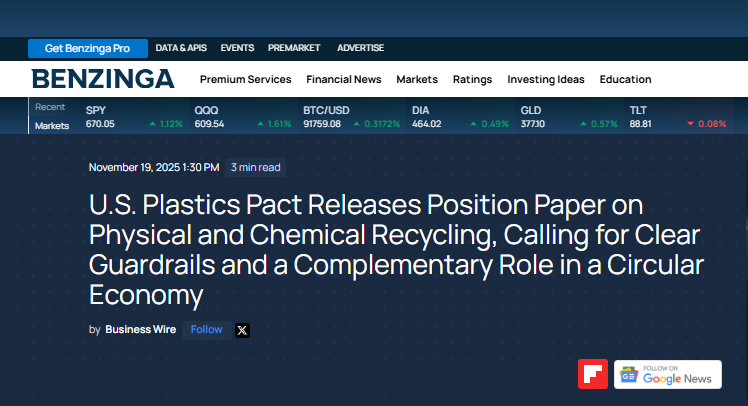Open the Education menu
Image resolution: width=748 pixels, height=406 pixels.
coord(625,79)
